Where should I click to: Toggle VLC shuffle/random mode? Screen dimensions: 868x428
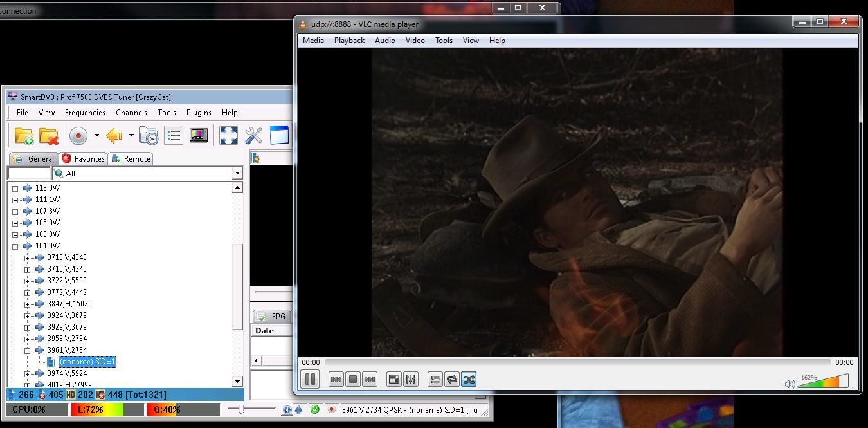tap(469, 380)
